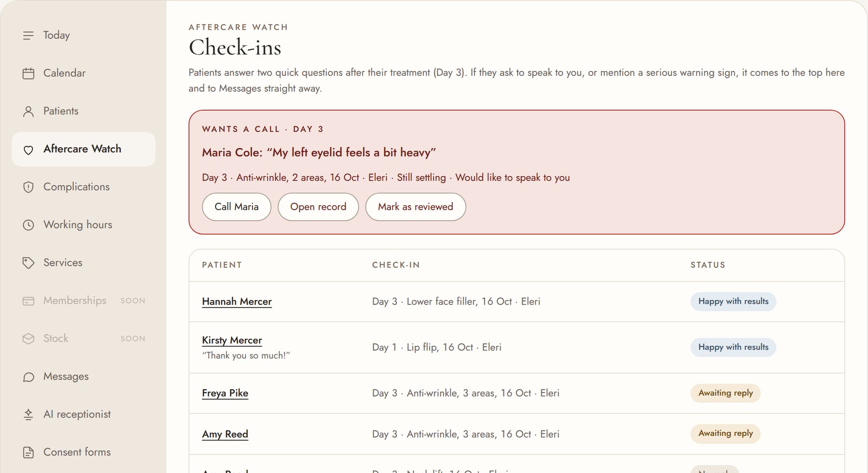This screenshot has height=473, width=868.
Task: Click the Check-ins page heading
Action: [235, 47]
